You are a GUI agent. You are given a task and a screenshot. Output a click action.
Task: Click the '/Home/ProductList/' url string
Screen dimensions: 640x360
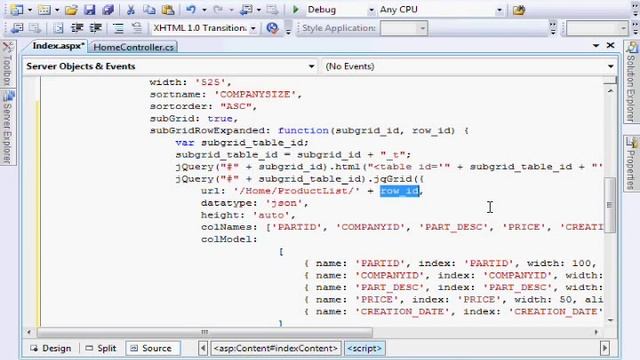[x=297, y=191]
